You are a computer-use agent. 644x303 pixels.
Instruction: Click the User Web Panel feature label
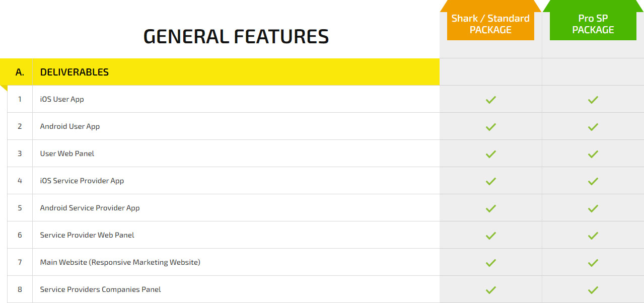tap(67, 154)
